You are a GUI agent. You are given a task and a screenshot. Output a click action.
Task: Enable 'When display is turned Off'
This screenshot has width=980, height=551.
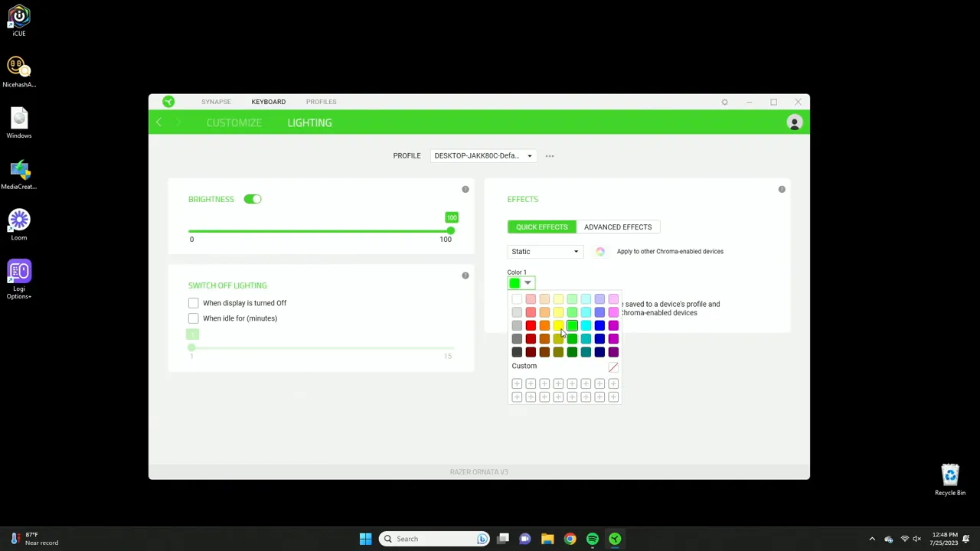pyautogui.click(x=193, y=303)
